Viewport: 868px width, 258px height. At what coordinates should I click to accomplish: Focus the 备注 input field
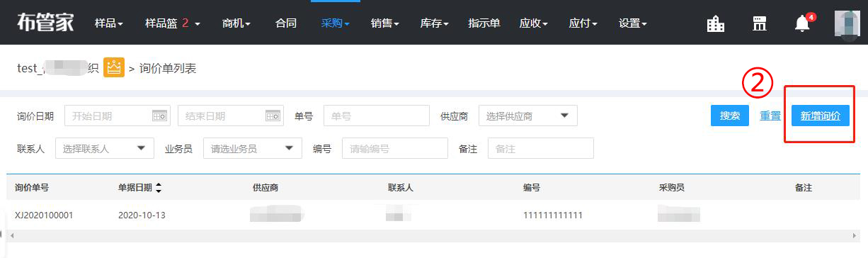pos(541,148)
